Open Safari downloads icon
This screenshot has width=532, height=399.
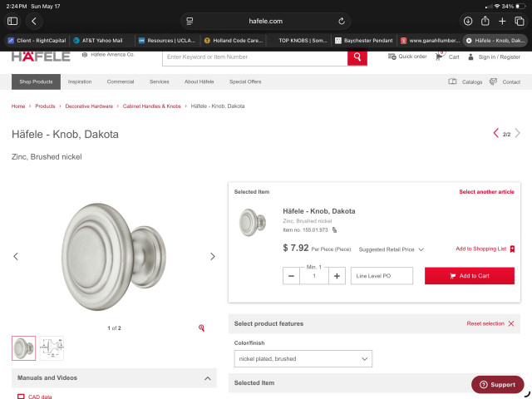point(468,21)
